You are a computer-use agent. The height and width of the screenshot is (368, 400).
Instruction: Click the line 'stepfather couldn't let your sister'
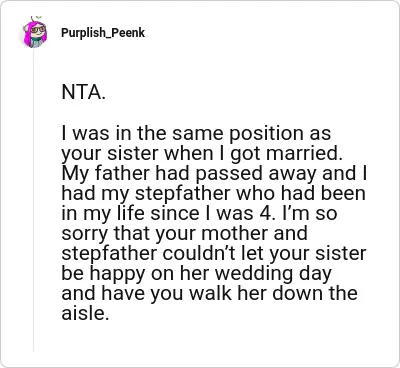(x=214, y=253)
